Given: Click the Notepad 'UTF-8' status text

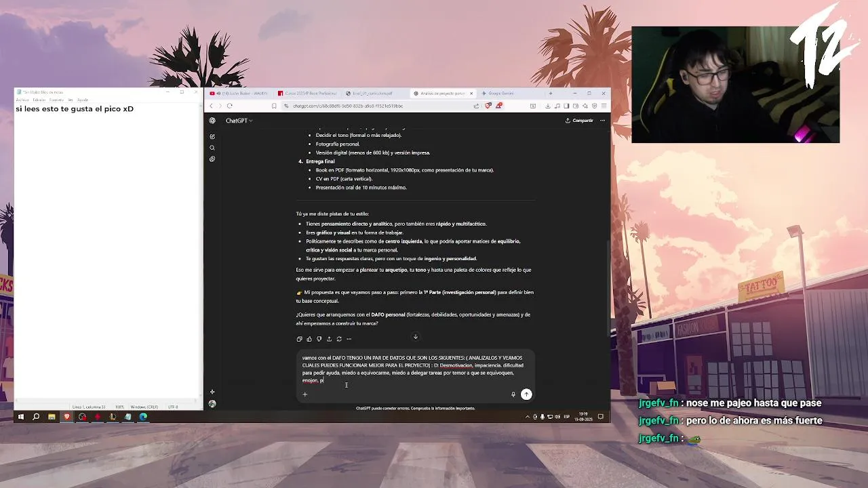Looking at the screenshot, I should [x=172, y=407].
